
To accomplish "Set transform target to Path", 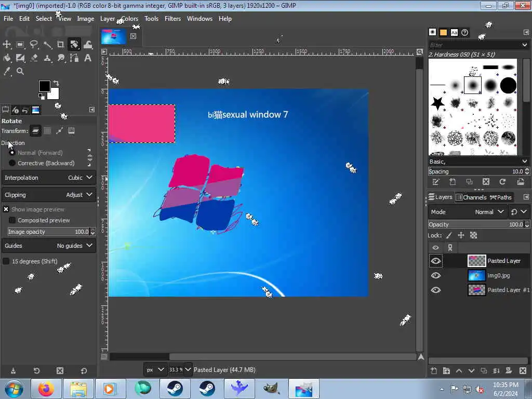I will [x=59, y=130].
